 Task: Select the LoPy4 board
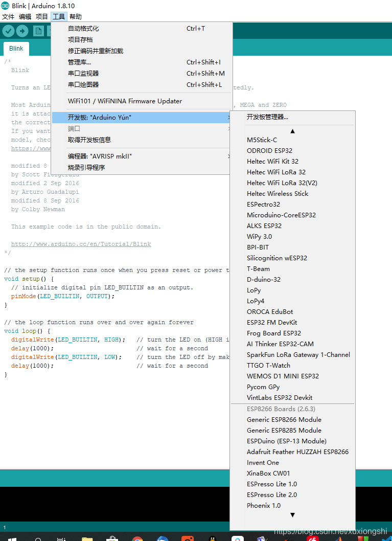pos(293,301)
